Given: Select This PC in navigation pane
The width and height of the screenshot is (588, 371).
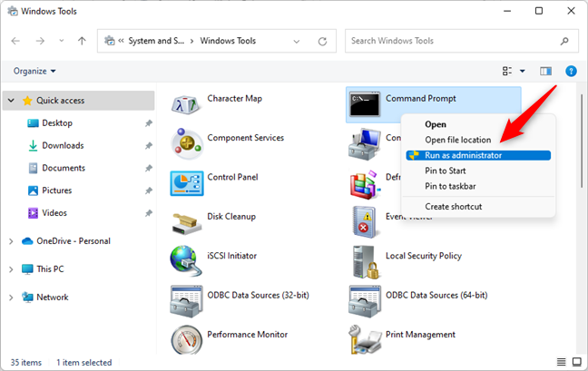Looking at the screenshot, I should (x=50, y=269).
